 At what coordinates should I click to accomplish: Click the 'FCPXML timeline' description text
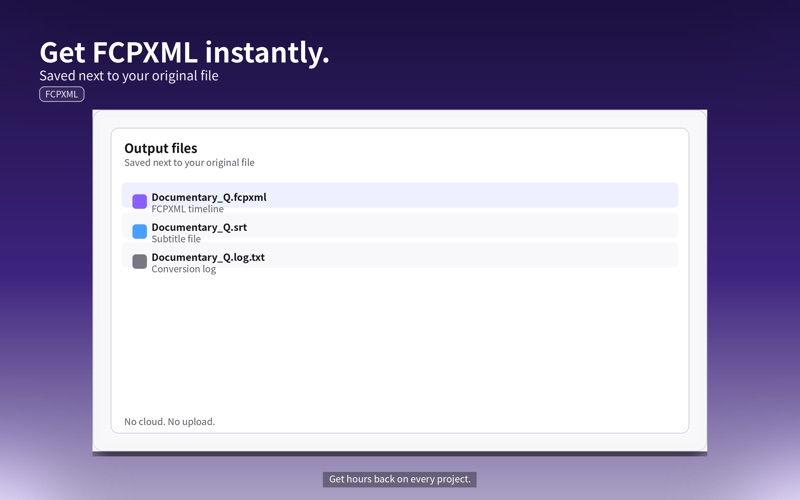pyautogui.click(x=187, y=209)
